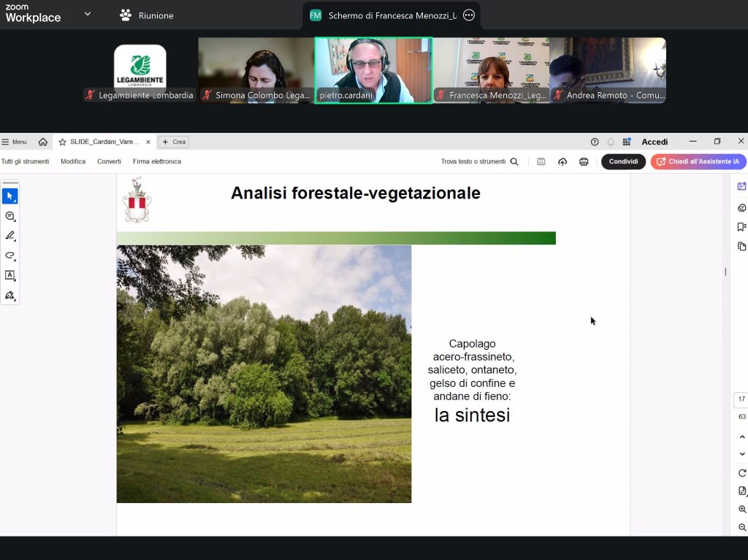Activate the text box tool
This screenshot has height=560, width=748.
pos(9,275)
